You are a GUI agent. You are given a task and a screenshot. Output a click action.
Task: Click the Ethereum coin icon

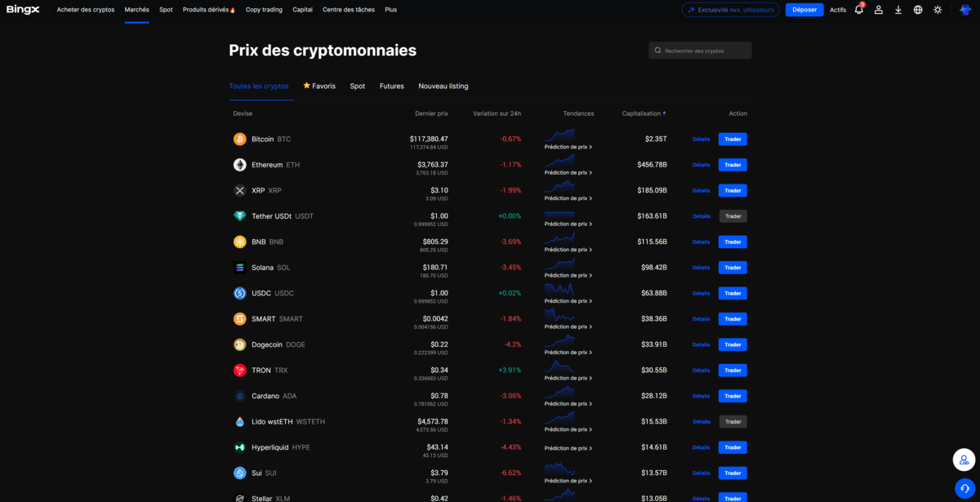pyautogui.click(x=240, y=165)
